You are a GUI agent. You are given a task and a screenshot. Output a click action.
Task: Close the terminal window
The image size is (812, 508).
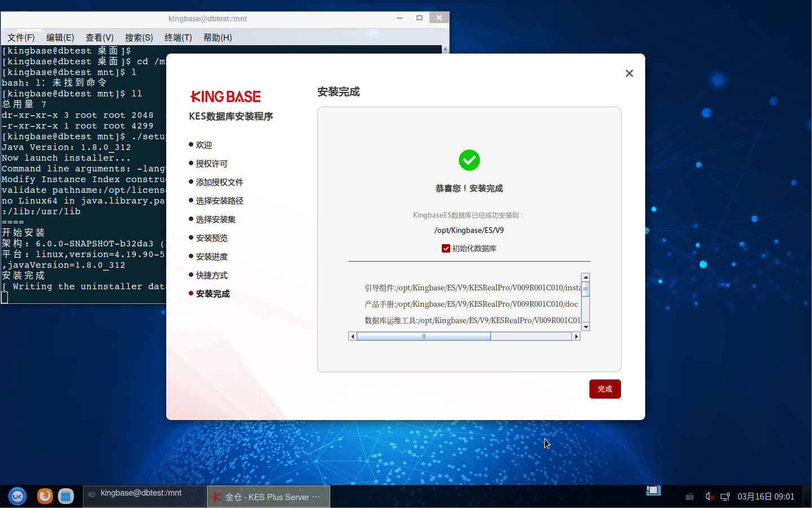[x=439, y=18]
